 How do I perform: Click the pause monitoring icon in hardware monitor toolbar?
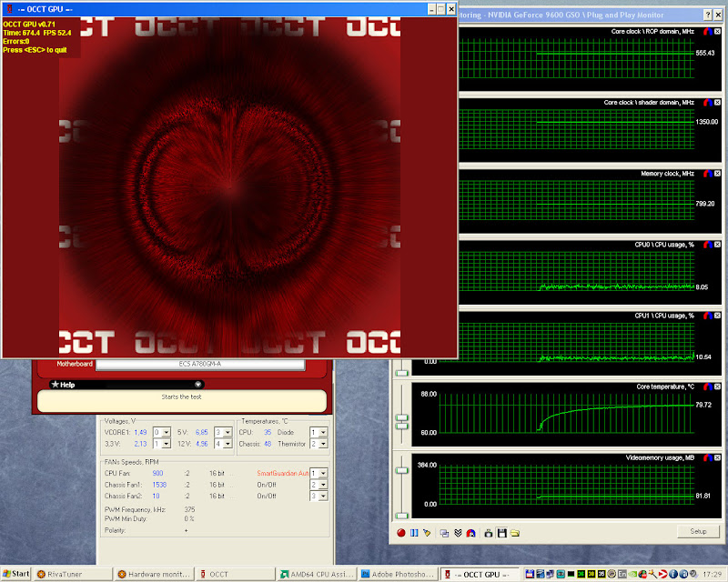(414, 533)
